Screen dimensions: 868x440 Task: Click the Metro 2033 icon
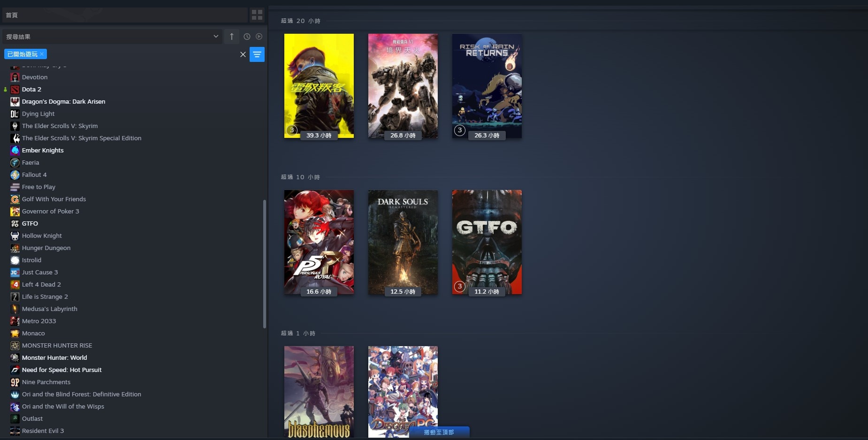click(15, 321)
